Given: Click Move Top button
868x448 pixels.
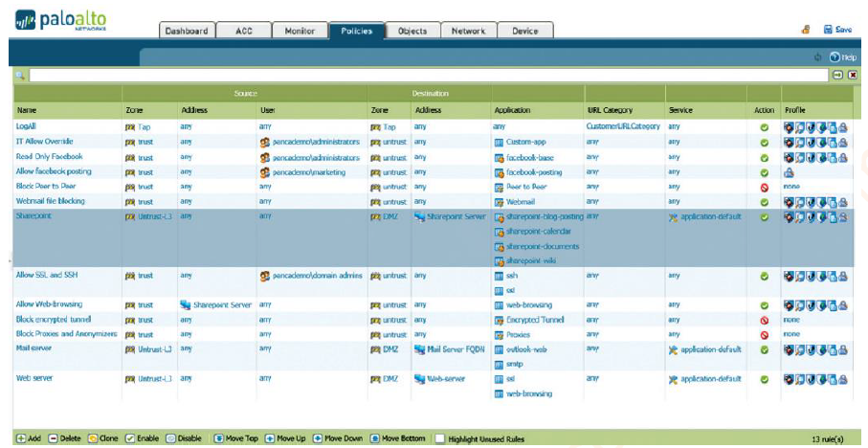Looking at the screenshot, I should pyautogui.click(x=235, y=438).
